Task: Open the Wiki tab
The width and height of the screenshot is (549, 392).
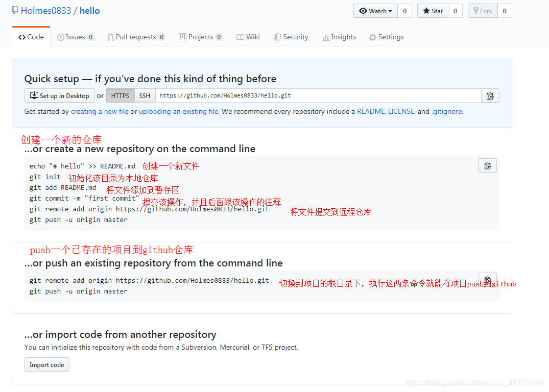Action: click(248, 37)
